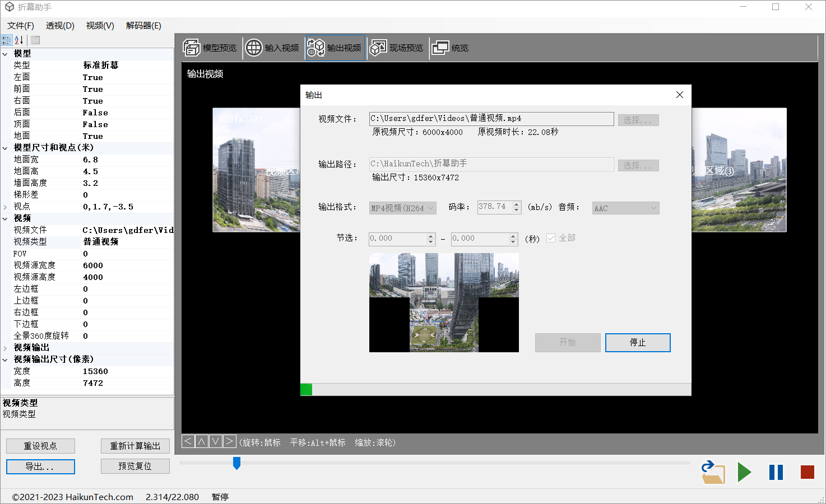
Task: Open the 统览 overview view
Action: pyautogui.click(x=449, y=48)
